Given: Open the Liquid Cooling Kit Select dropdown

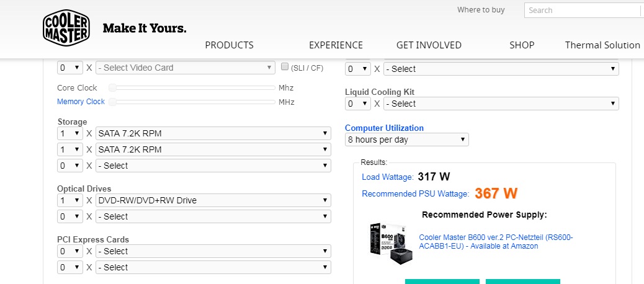Looking at the screenshot, I should [501, 104].
